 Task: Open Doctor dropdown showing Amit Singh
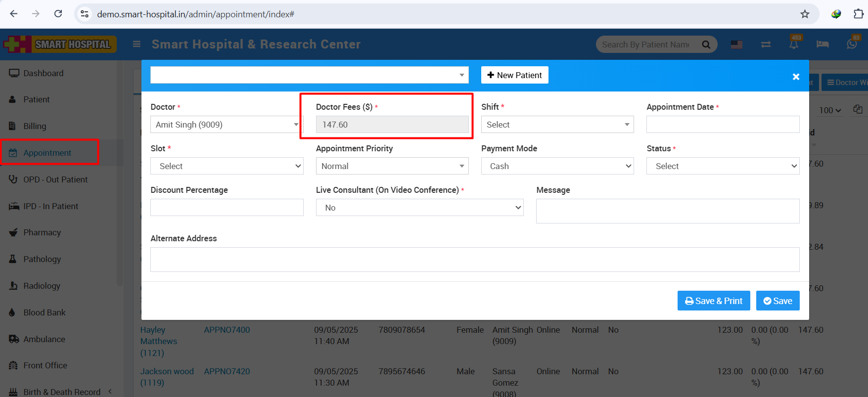[227, 125]
